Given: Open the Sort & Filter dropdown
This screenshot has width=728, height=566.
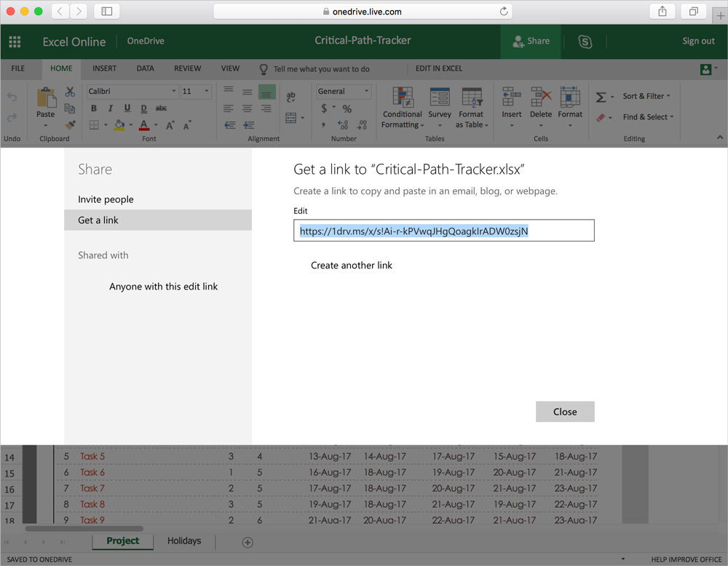Looking at the screenshot, I should (646, 96).
